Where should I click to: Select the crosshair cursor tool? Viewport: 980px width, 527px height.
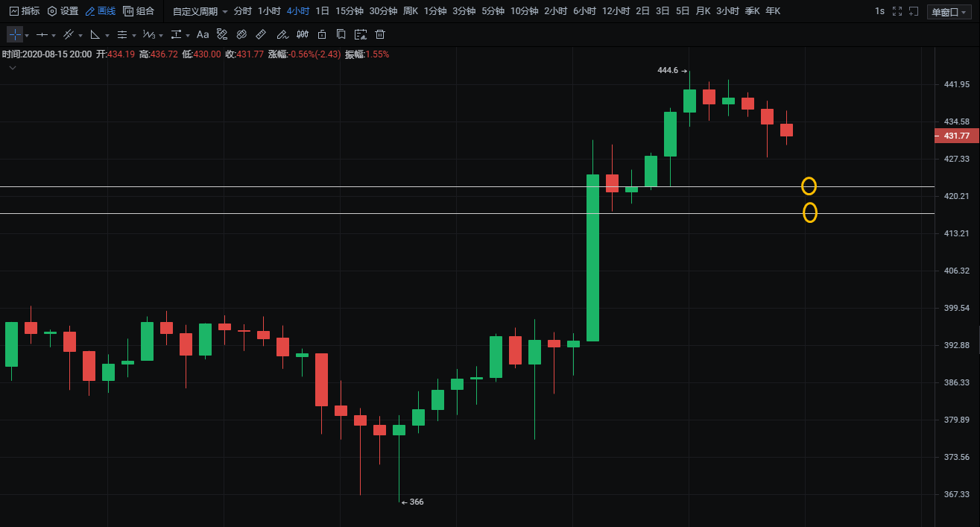click(x=15, y=35)
